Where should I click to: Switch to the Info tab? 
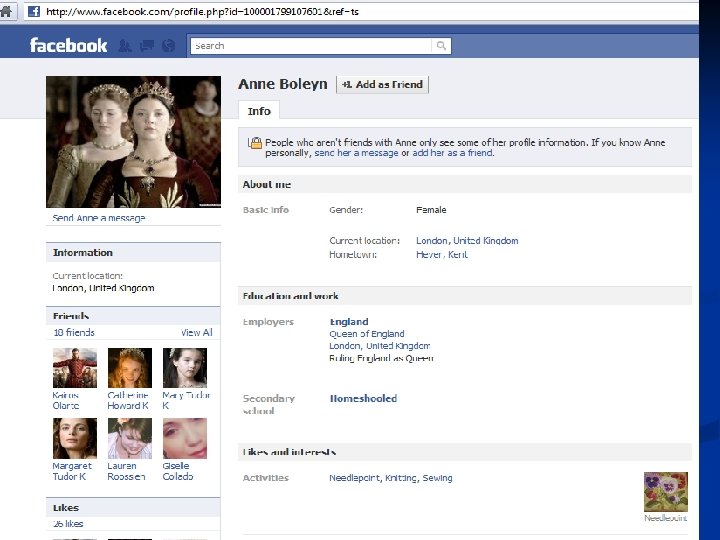point(259,111)
